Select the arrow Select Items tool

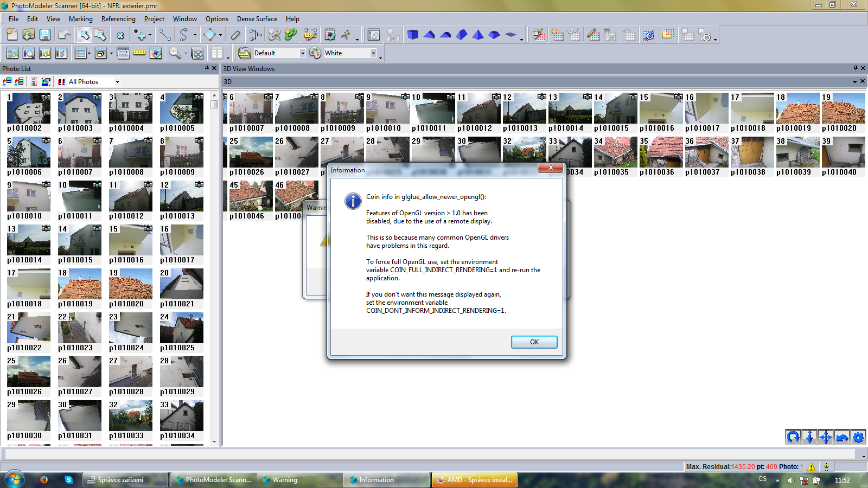point(84,35)
